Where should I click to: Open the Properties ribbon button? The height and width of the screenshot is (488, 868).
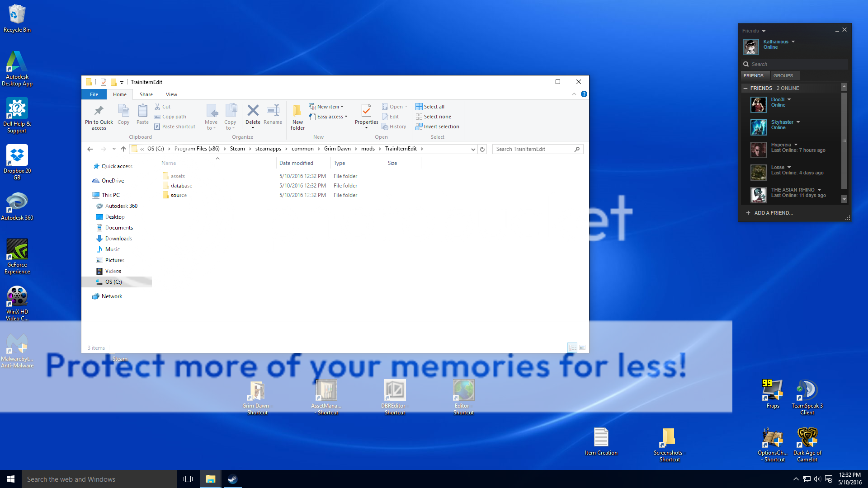[x=366, y=111]
